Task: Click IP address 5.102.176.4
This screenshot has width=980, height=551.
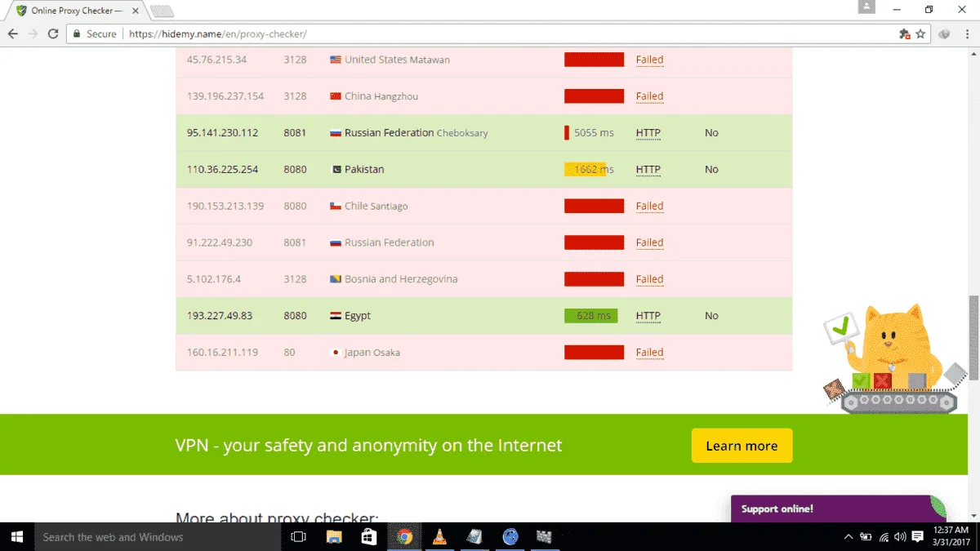Action: pos(214,279)
